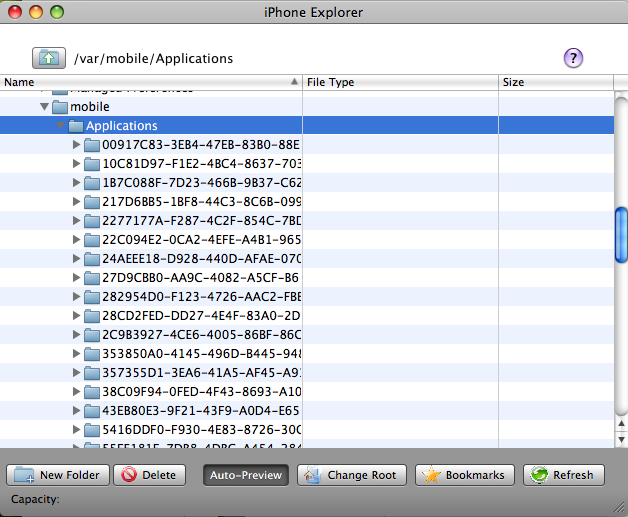Sort by the Name column header

pos(151,82)
